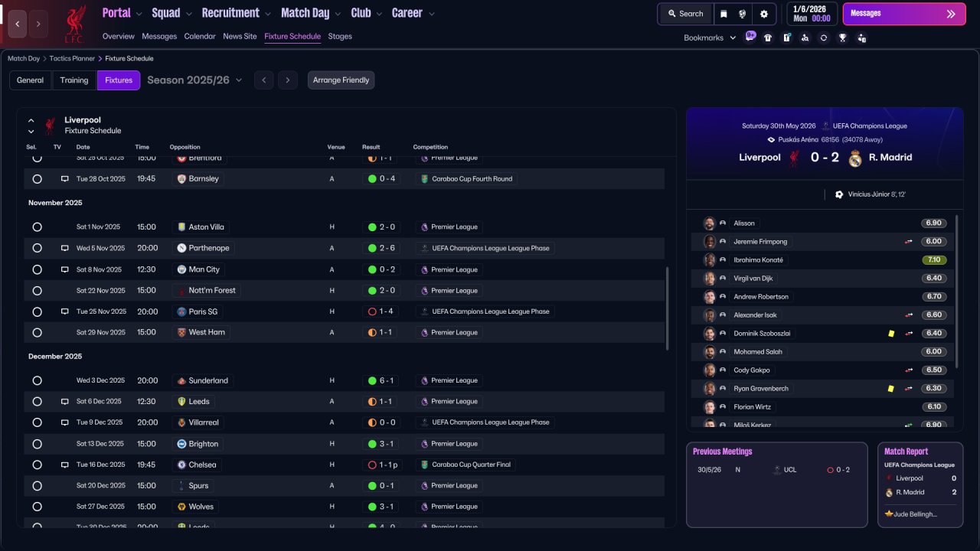Image resolution: width=980 pixels, height=551 pixels.
Task: Click Ibrahima Konaté's green 7.10 rating badge
Action: pyautogui.click(x=934, y=260)
